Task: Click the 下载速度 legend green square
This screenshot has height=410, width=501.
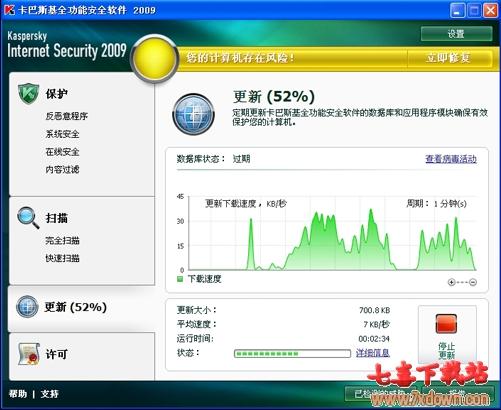Action: [x=180, y=279]
